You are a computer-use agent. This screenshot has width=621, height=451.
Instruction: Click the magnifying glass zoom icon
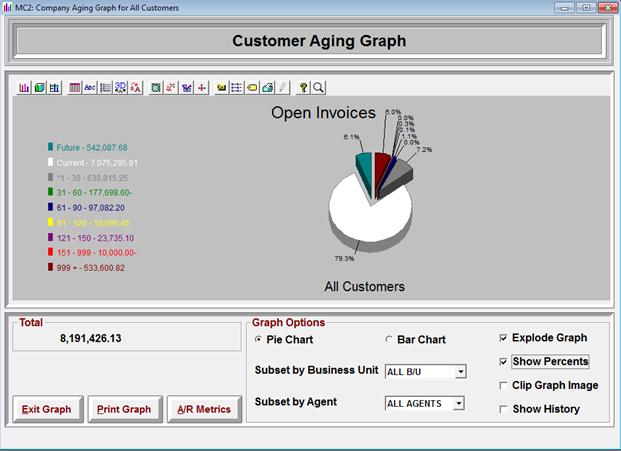318,88
